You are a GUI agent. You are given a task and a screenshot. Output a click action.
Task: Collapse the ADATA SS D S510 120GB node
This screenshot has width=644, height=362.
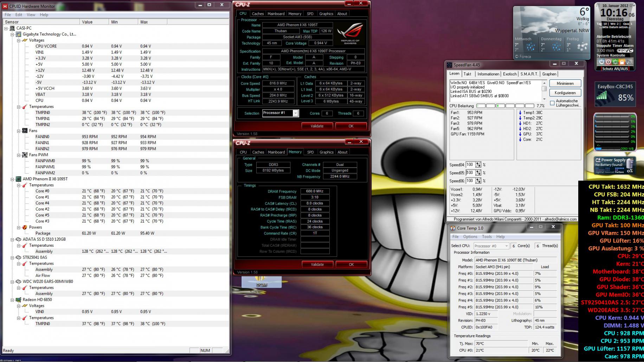(x=12, y=239)
